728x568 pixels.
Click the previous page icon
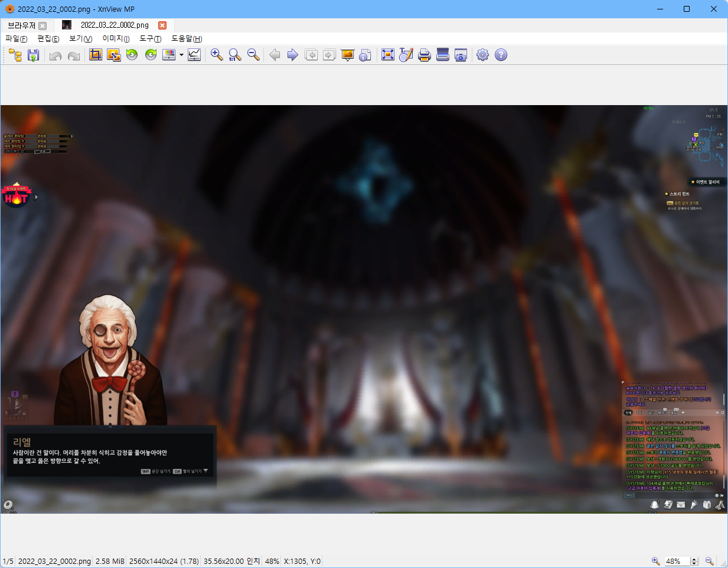pyautogui.click(x=311, y=55)
